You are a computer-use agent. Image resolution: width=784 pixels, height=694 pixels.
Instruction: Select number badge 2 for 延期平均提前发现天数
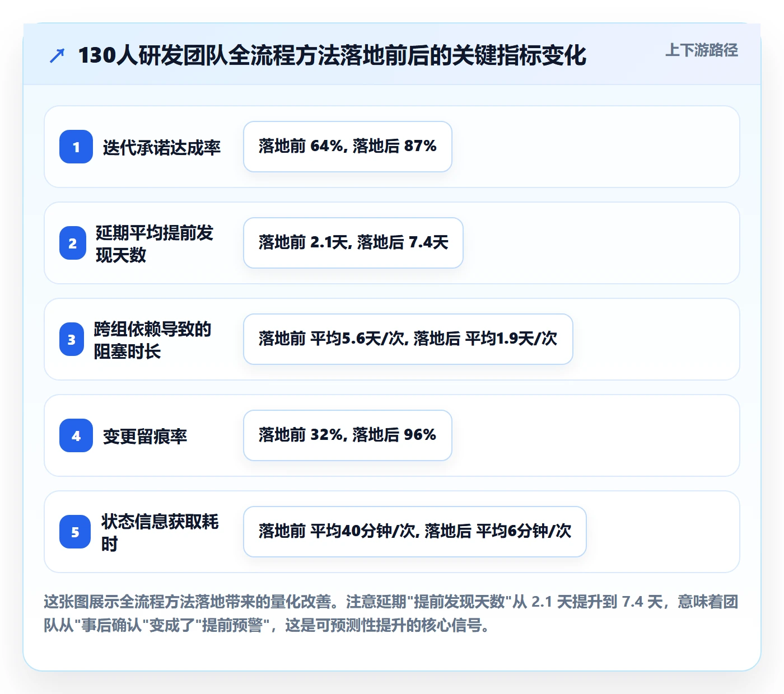[x=72, y=243]
